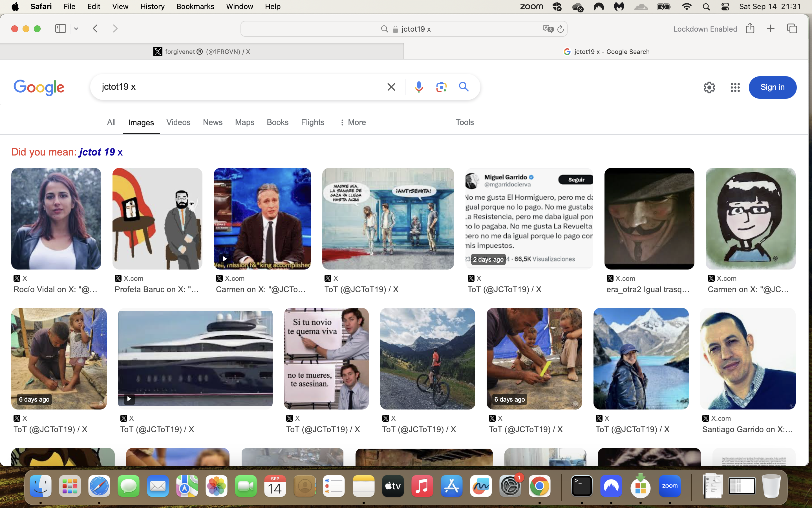Screen dimensions: 812x508
Task: Open Google Lens image search icon
Action: [x=441, y=87]
